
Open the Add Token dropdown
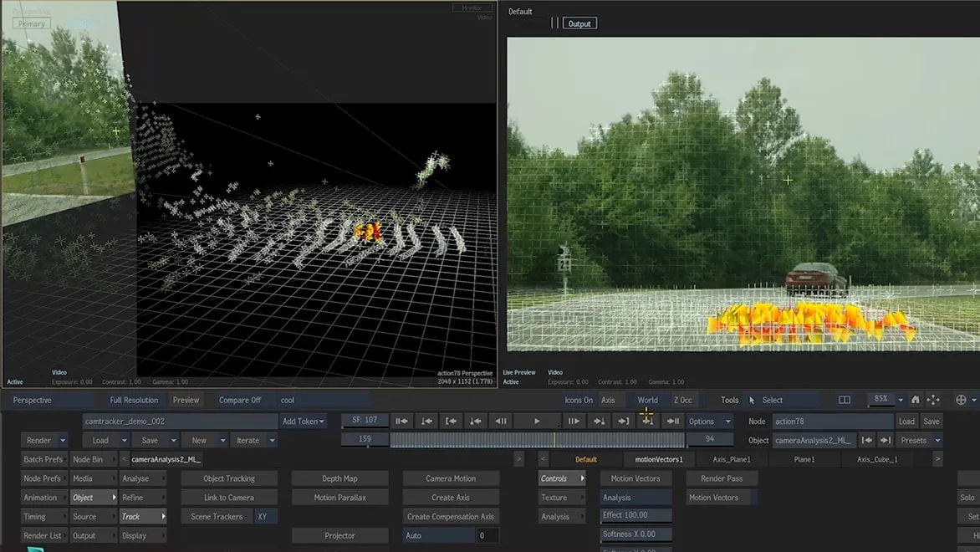[x=303, y=421]
